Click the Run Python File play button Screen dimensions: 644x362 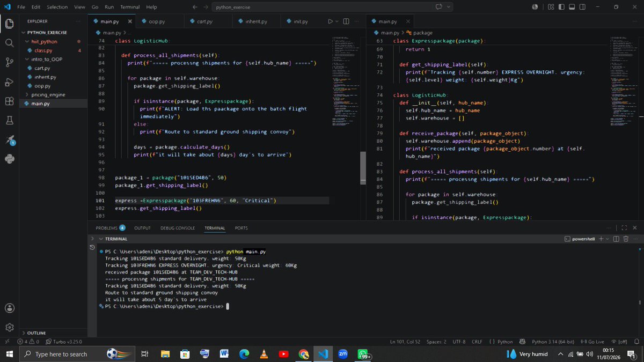pos(331,21)
